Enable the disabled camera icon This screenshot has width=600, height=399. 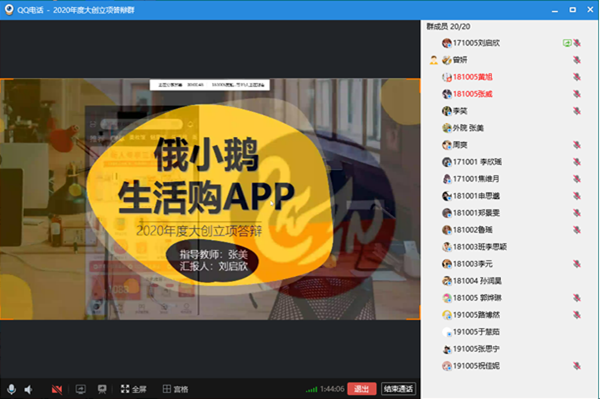[x=57, y=389]
